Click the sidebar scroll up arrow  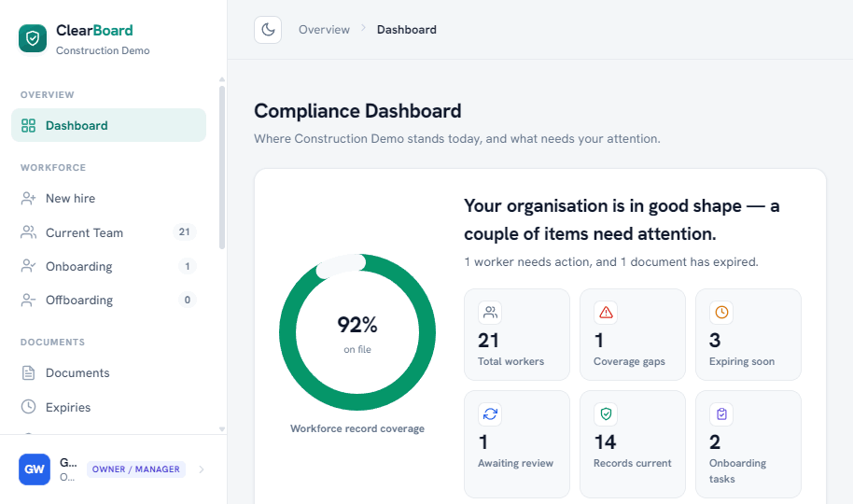point(222,79)
